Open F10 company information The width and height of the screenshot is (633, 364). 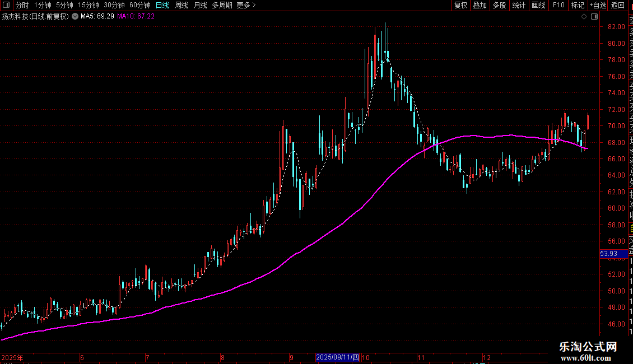click(558, 5)
